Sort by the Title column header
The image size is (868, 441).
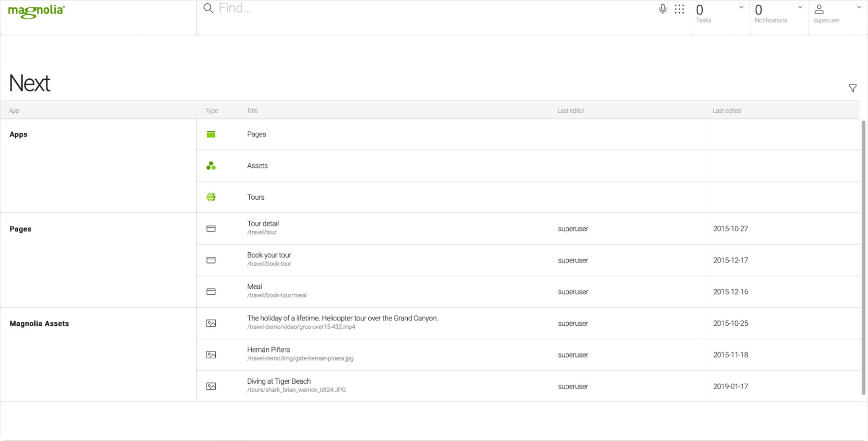(252, 111)
